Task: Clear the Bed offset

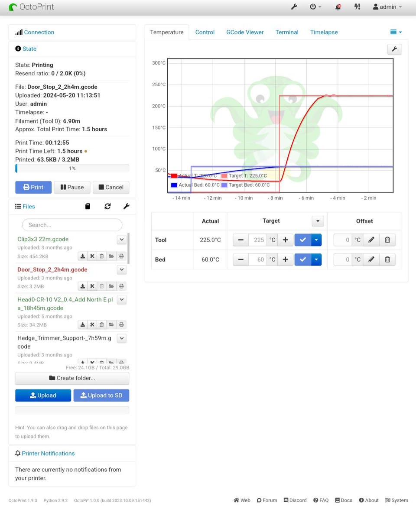Action: [x=387, y=260]
